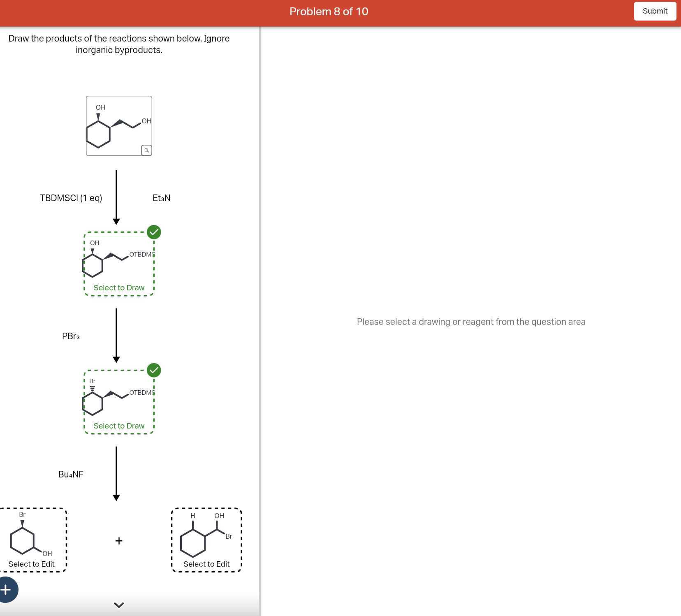Collapse the question panel using the down chevron

coord(119,604)
